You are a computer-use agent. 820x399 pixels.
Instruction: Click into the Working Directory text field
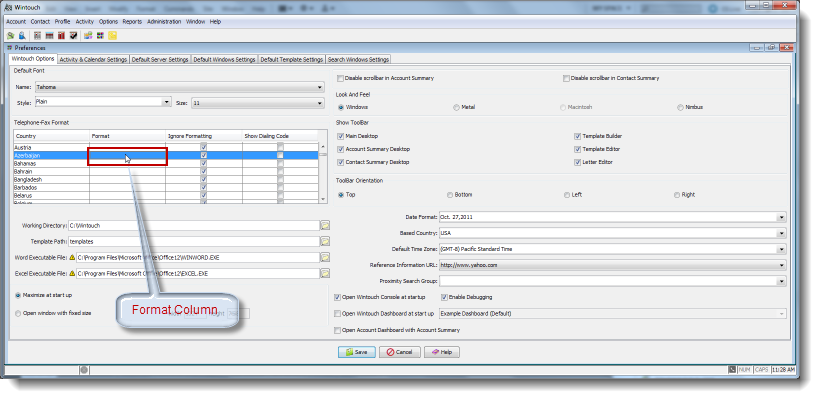(193, 225)
